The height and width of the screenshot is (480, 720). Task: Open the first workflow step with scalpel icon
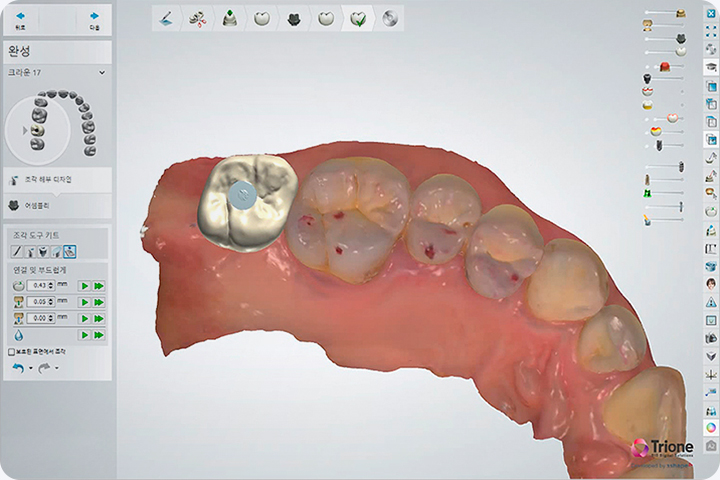166,19
